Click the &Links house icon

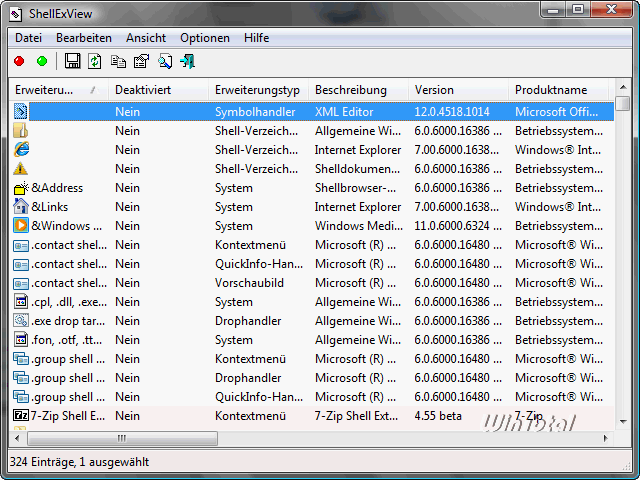click(21, 207)
